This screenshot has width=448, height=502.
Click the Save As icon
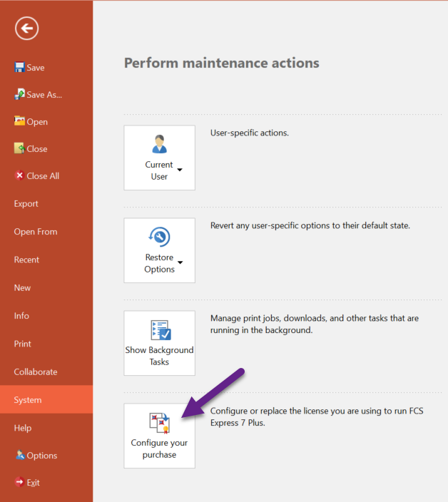click(x=19, y=94)
